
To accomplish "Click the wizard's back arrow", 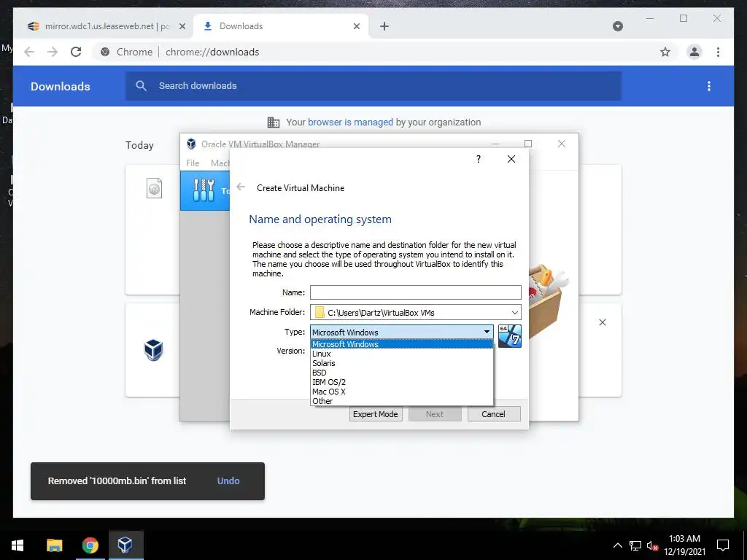I will click(x=241, y=187).
